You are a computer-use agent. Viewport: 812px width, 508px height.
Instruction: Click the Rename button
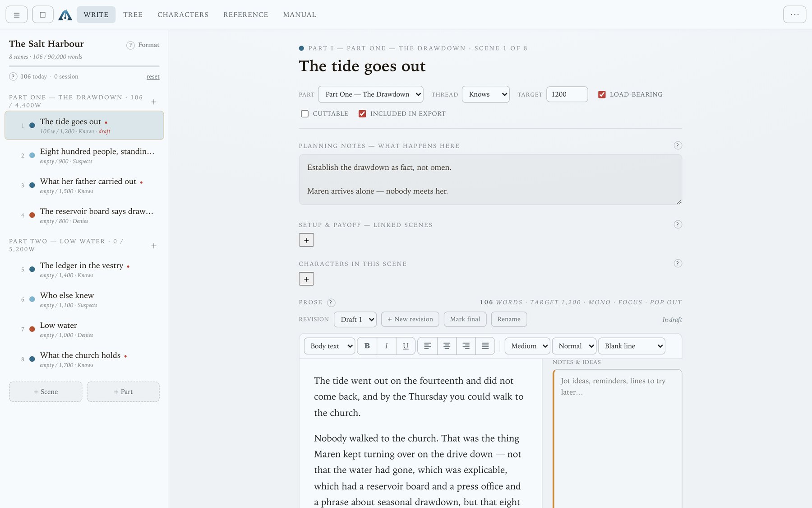pos(509,319)
